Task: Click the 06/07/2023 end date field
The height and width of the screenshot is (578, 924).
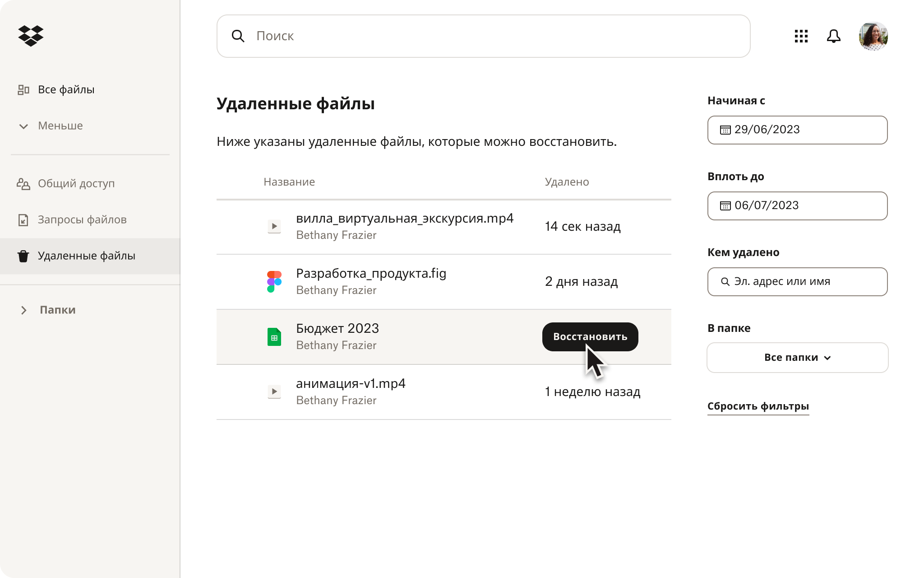Action: [x=797, y=206]
